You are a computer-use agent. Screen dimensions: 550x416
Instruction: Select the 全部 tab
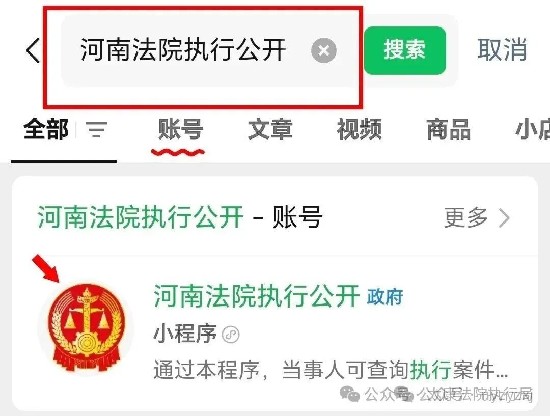(46, 129)
